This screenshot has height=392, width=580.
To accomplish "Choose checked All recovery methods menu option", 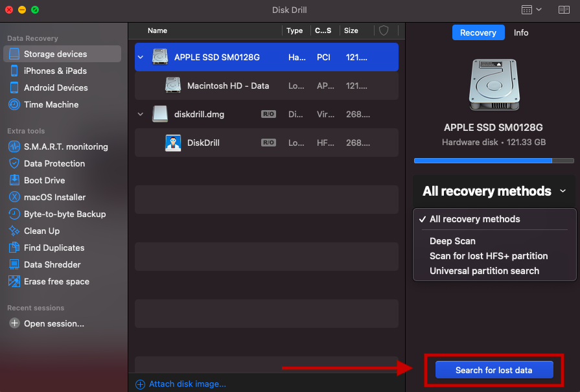I will pyautogui.click(x=494, y=219).
